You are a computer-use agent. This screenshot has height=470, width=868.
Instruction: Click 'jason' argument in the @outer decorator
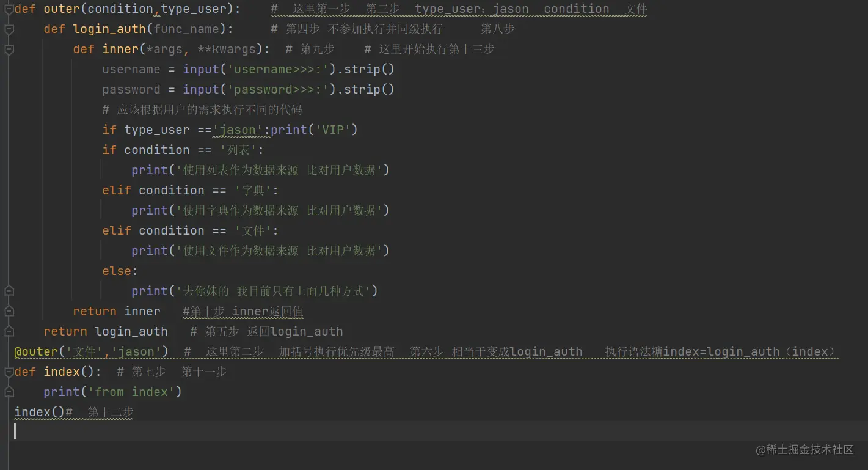click(136, 352)
